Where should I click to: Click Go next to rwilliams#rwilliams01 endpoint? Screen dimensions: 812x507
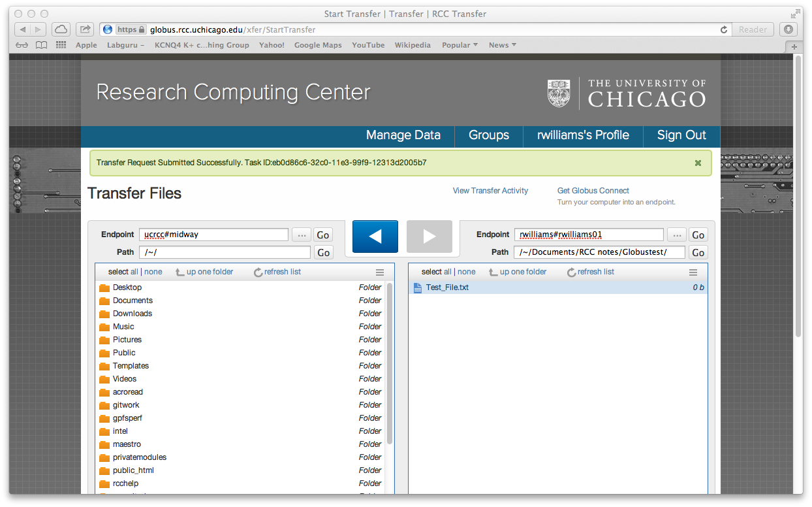(x=698, y=235)
